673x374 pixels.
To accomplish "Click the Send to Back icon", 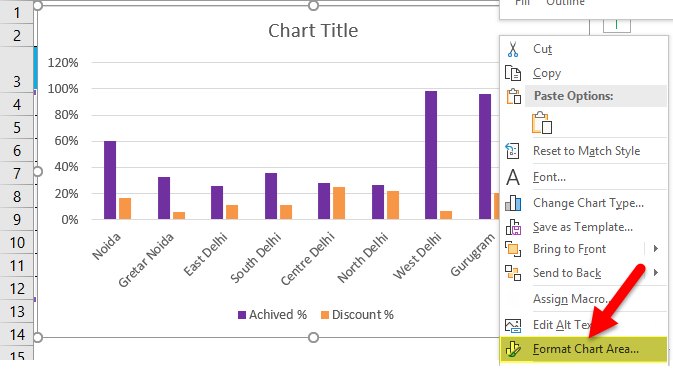I will click(513, 273).
